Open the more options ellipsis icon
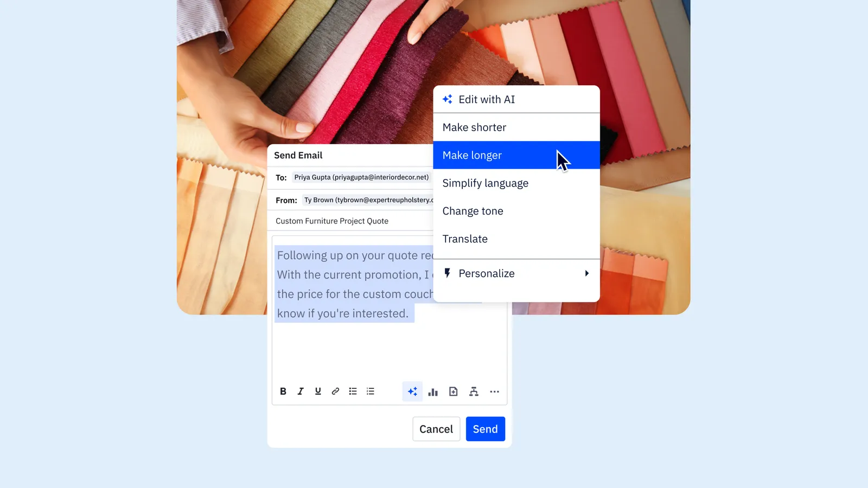 pyautogui.click(x=494, y=391)
